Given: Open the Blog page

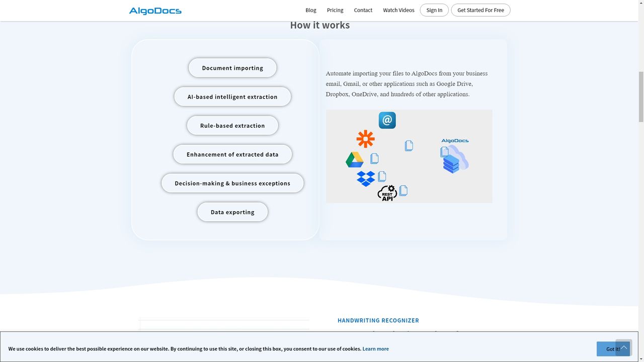Looking at the screenshot, I should (x=311, y=10).
